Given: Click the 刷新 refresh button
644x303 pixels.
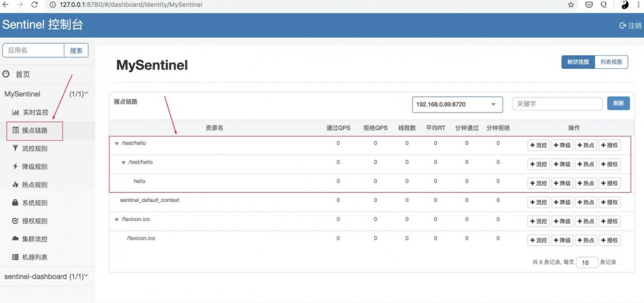Looking at the screenshot, I should tap(618, 104).
